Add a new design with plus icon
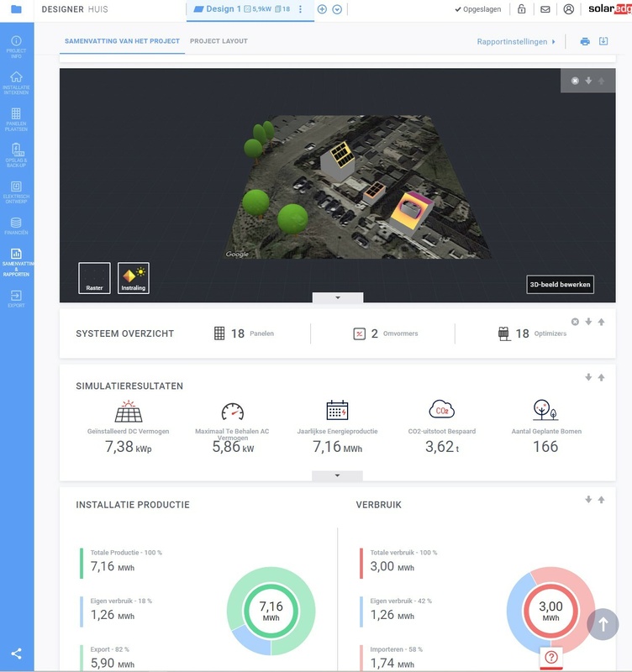This screenshot has width=632, height=672. click(x=322, y=9)
